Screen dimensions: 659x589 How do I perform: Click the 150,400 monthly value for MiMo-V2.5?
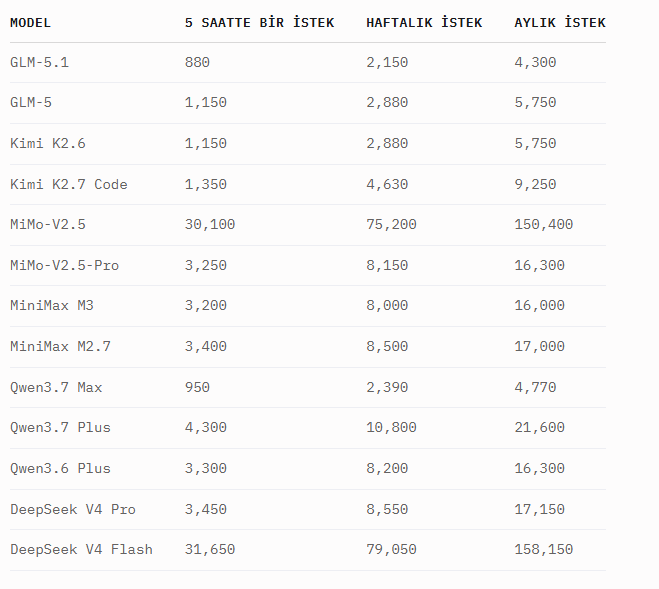(544, 225)
